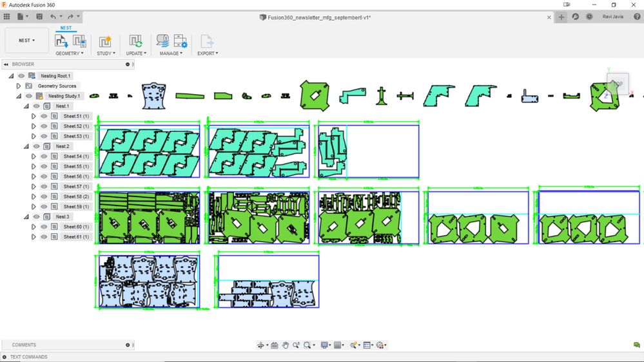
Task: Select the NEST toolbar tab
Action: coord(66,28)
